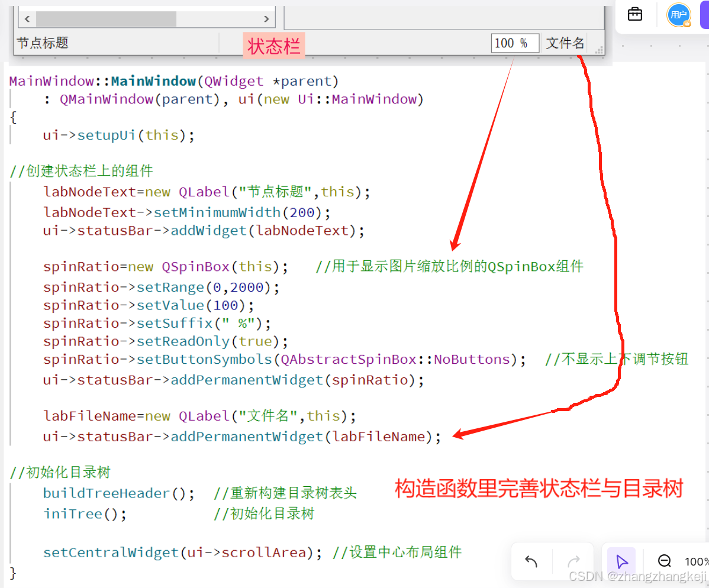The width and height of the screenshot is (709, 588).
Task: Click the buildTreeHeader(); call
Action: (119, 493)
